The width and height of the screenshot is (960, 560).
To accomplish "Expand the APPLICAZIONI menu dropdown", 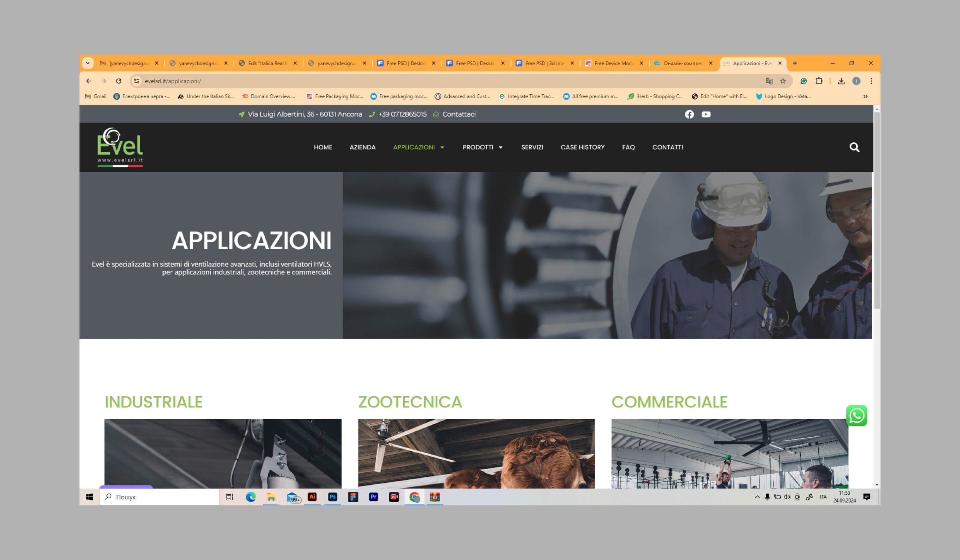I will [x=442, y=147].
